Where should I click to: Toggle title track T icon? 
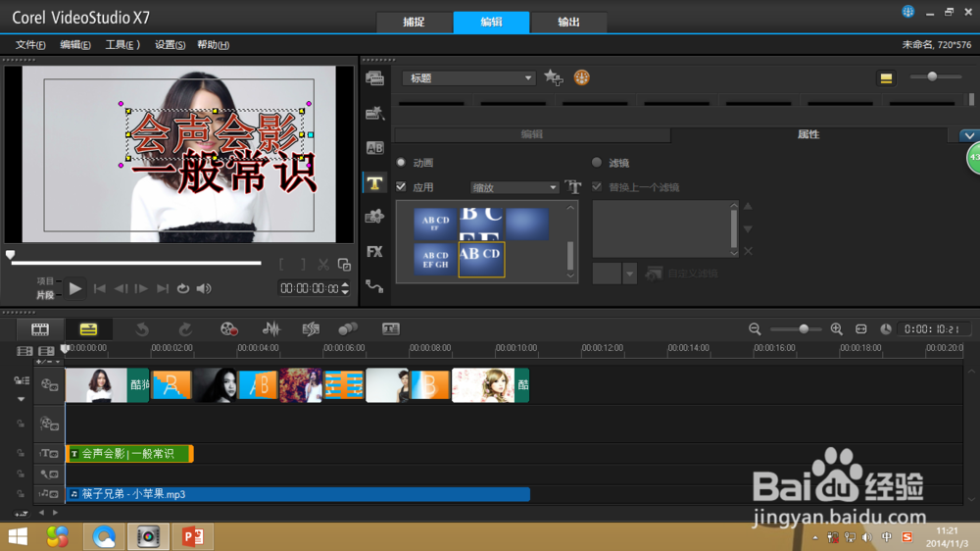[x=49, y=453]
